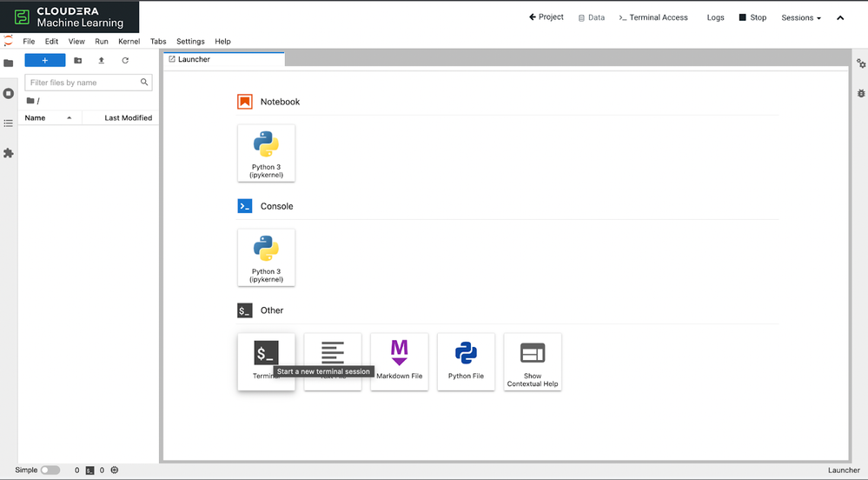Collapse the top header with chevron
This screenshot has width=868, height=480.
pos(840,17)
